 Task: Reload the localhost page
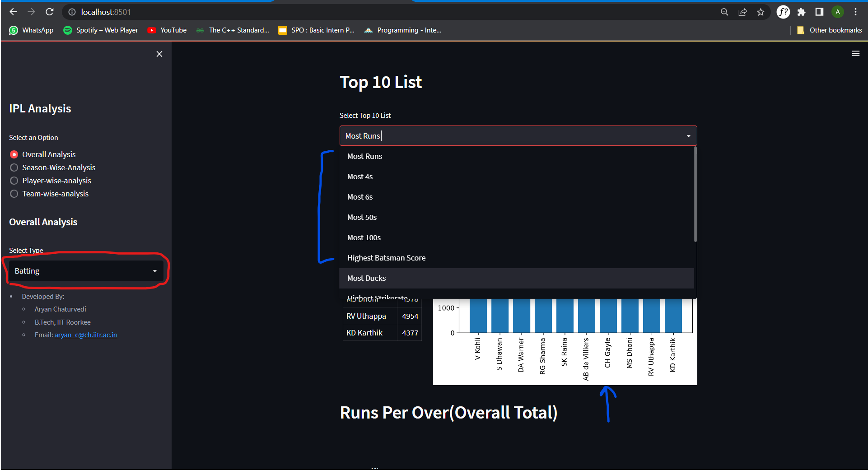(x=50, y=12)
